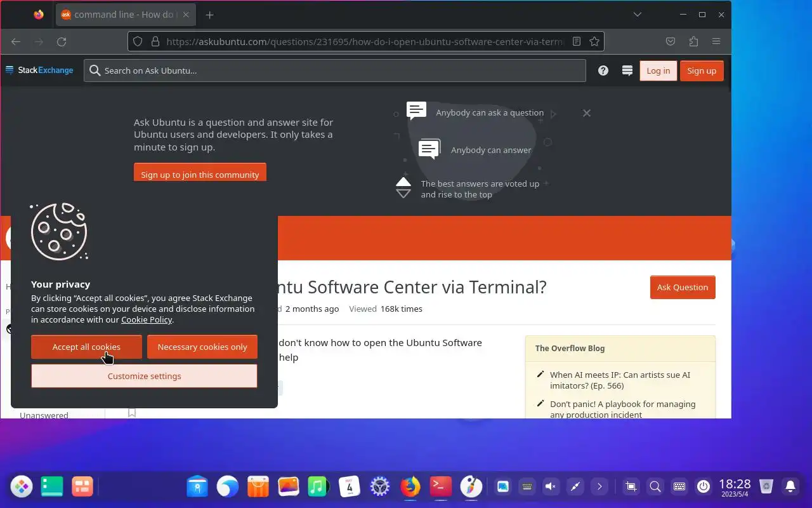Click the tracking protection shield icon

click(x=138, y=42)
